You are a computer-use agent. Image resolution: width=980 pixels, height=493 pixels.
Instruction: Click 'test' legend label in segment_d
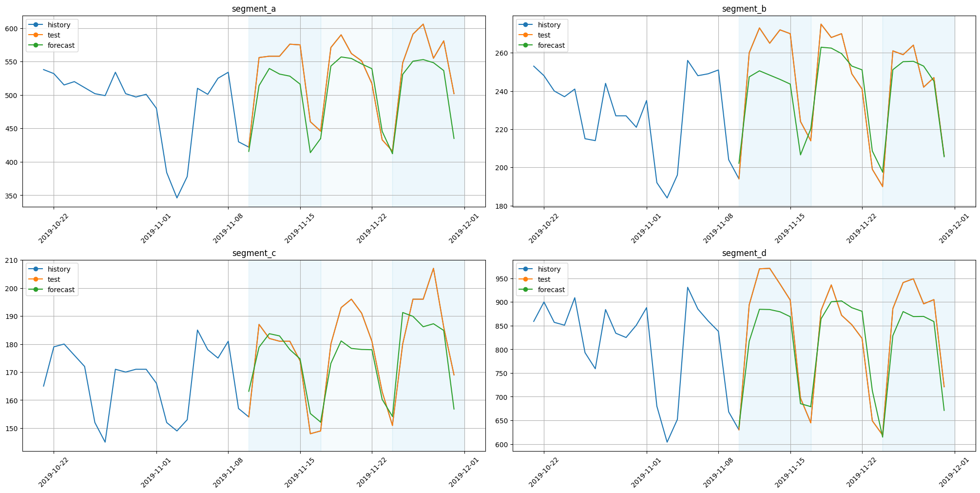click(544, 279)
